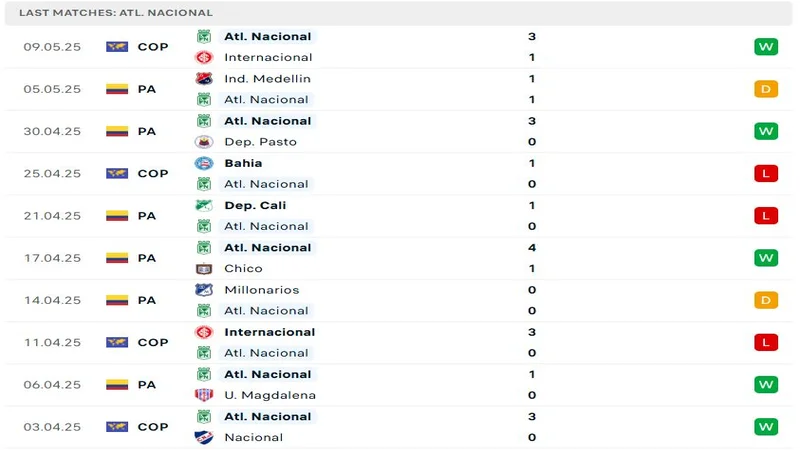
Task: Click the Last Matches: Atl. Nacional header
Action: [115, 13]
